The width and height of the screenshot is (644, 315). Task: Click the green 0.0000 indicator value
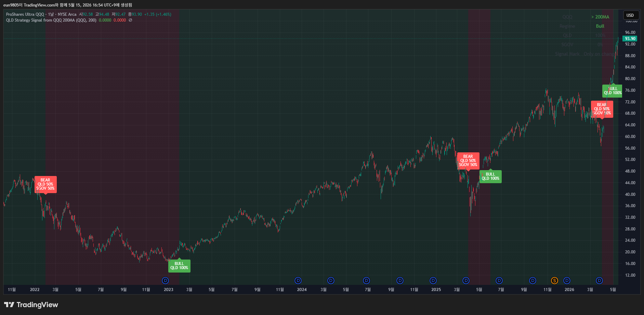click(x=105, y=20)
